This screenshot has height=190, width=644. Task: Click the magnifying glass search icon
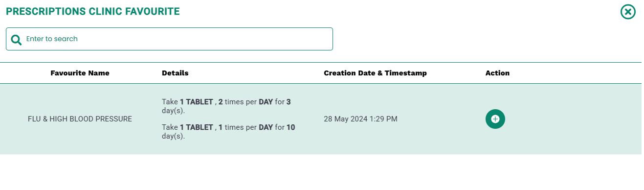(16, 40)
